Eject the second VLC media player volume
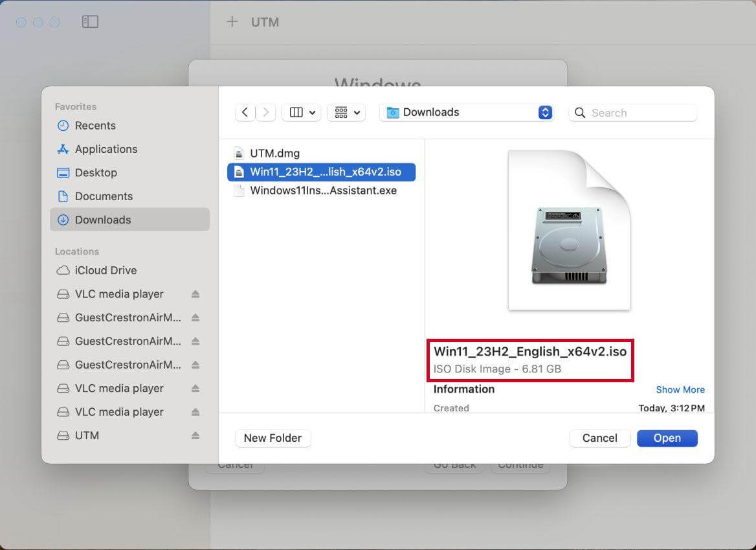Viewport: 756px width, 550px height. (x=195, y=389)
